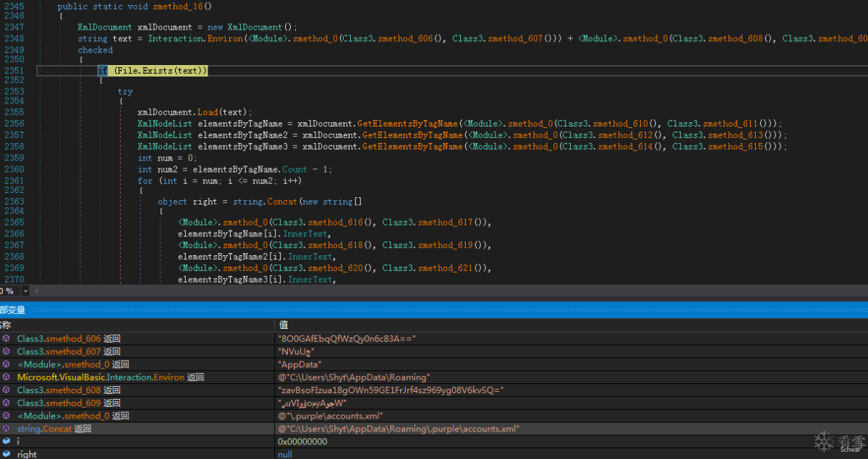Click the editor horizontal scrollbar left arrow
This screenshot has height=459, width=868.
(36, 291)
